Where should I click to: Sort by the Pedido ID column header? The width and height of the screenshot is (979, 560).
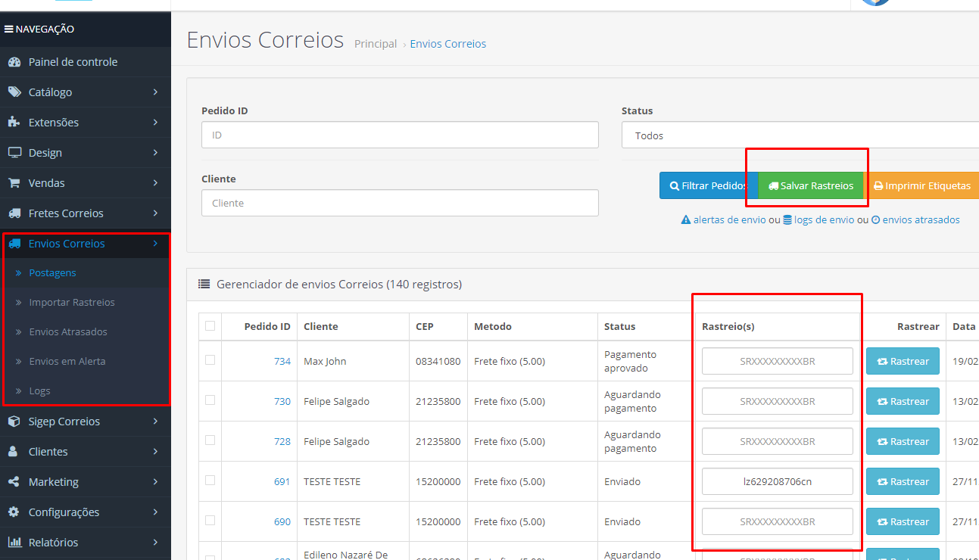coord(267,326)
